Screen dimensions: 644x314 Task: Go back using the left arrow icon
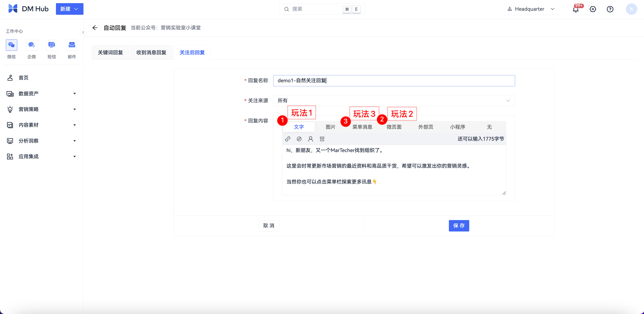click(95, 28)
